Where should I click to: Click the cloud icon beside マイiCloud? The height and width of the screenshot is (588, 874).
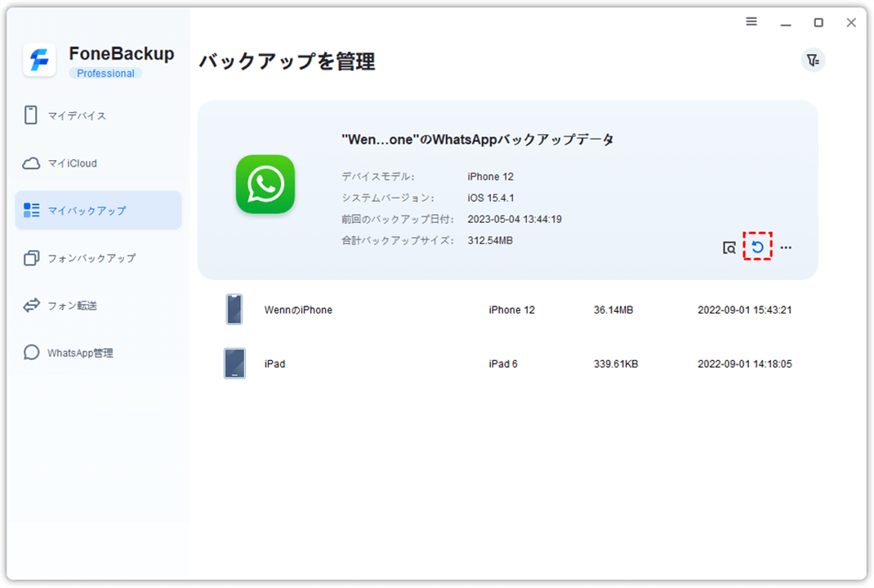[x=31, y=163]
